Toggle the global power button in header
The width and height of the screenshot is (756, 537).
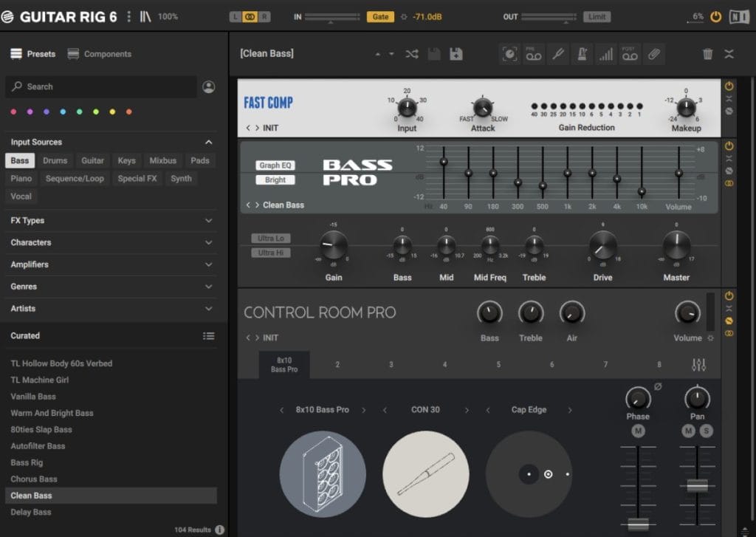pyautogui.click(x=716, y=17)
